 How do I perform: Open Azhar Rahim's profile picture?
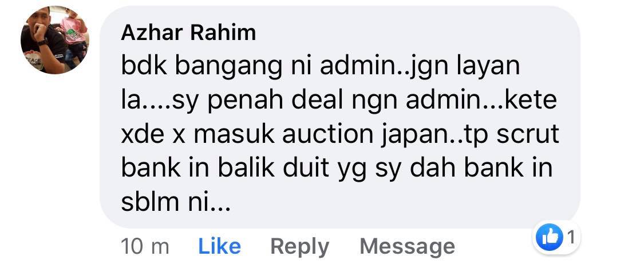[54, 40]
